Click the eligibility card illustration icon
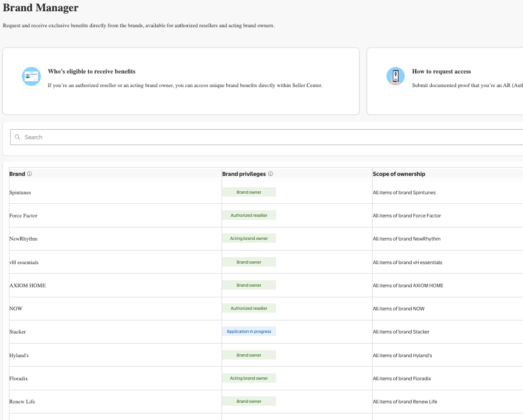The width and height of the screenshot is (523, 420). (31, 76)
